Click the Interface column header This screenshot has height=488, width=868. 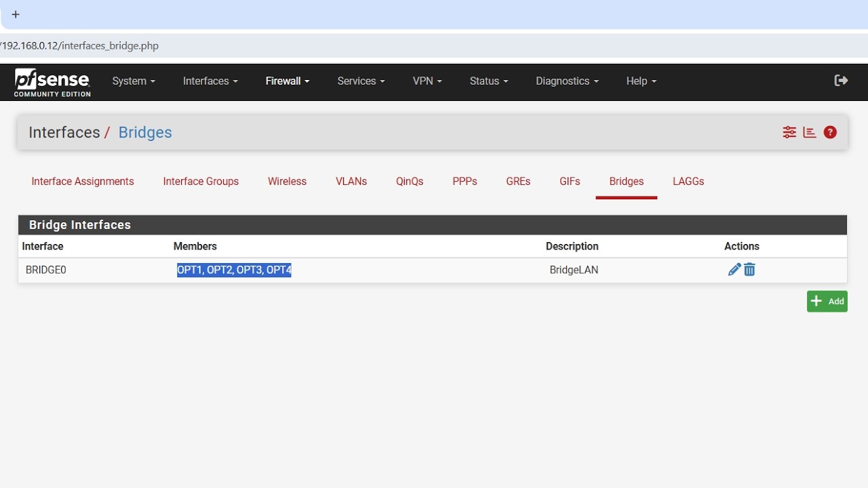tap(43, 246)
